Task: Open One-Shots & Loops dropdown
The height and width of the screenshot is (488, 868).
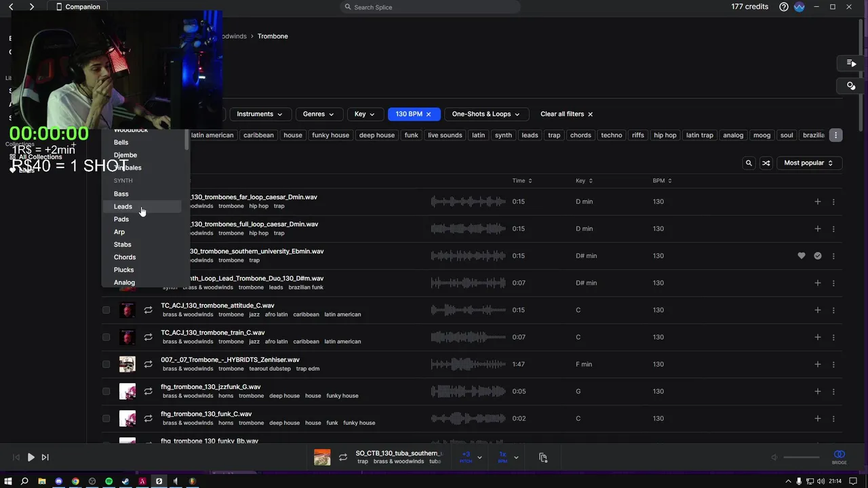Action: (486, 114)
